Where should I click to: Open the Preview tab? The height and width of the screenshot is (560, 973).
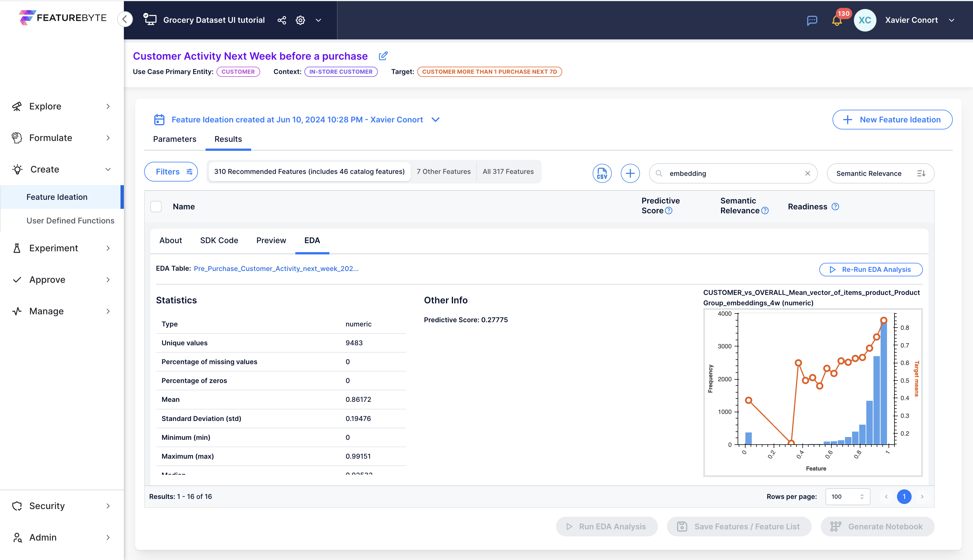point(271,240)
